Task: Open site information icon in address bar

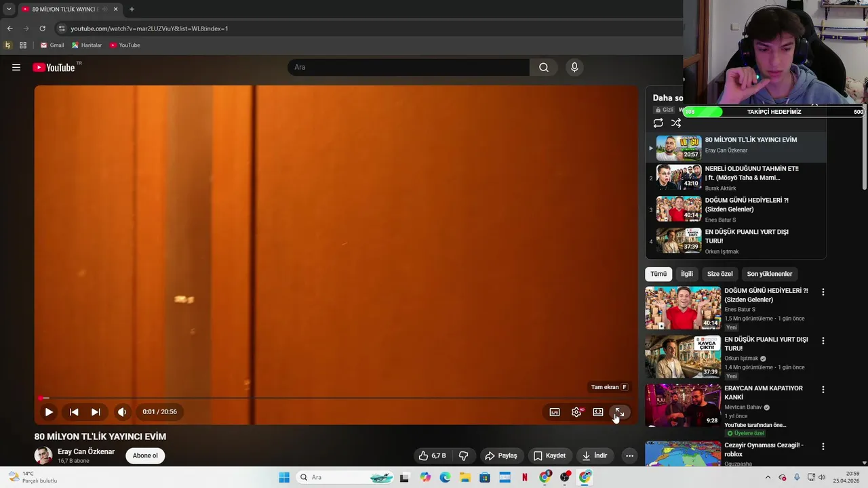Action: click(61, 28)
